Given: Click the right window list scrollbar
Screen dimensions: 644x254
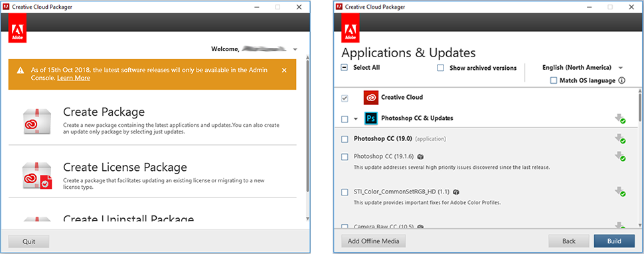Looking at the screenshot, I should click(x=639, y=108).
